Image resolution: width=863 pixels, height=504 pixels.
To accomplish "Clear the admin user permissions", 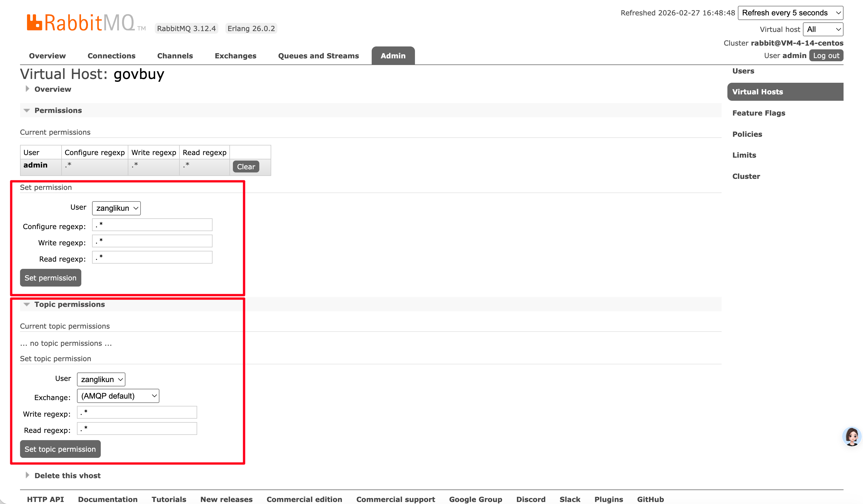I will [246, 167].
